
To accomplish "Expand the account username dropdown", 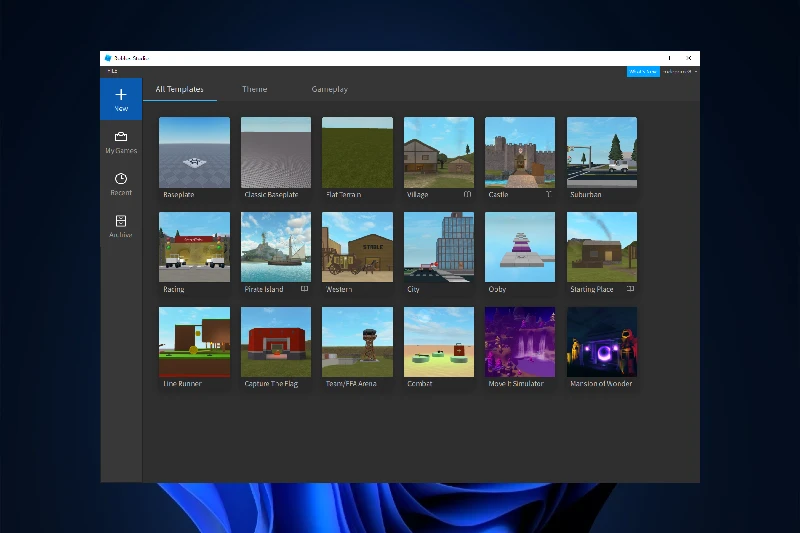I will pyautogui.click(x=679, y=71).
